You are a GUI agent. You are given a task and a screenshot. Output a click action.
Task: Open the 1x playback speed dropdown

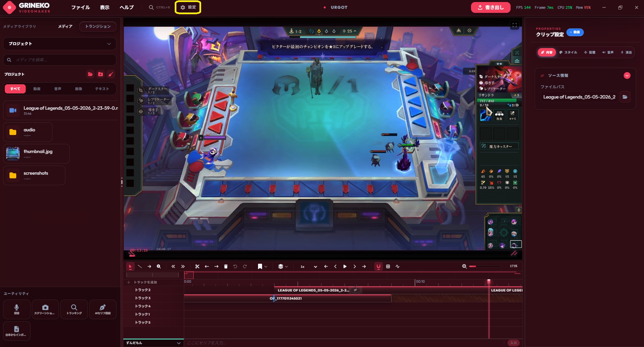click(309, 267)
